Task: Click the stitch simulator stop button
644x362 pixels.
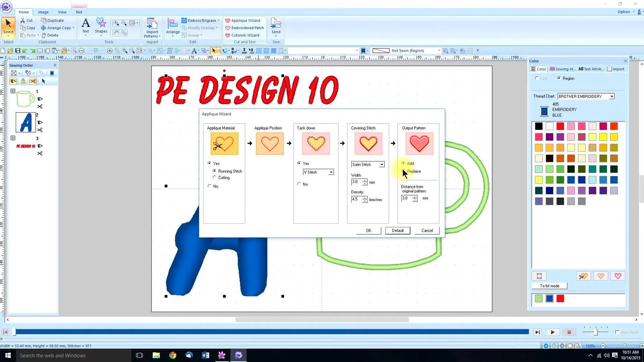Action: (569, 332)
